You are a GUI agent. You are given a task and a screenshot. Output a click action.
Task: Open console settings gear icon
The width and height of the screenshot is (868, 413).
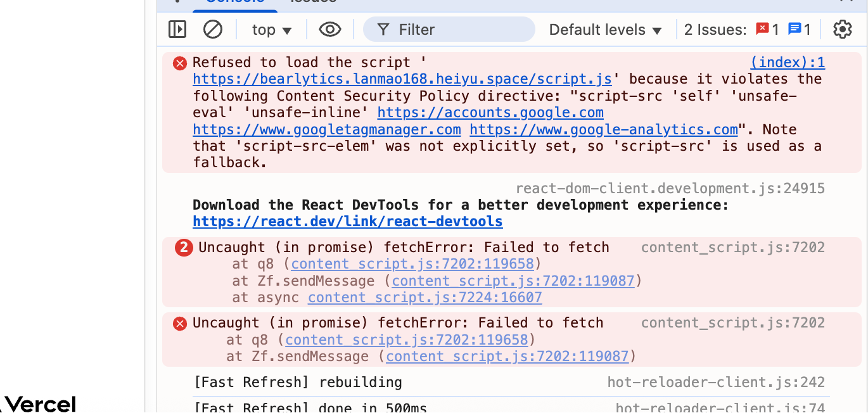pyautogui.click(x=842, y=30)
